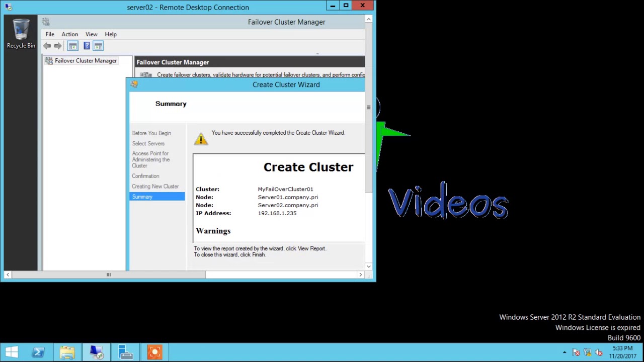Toggle Show/Hide Console Tree toolbar icon
This screenshot has width=644, height=362.
[x=73, y=46]
